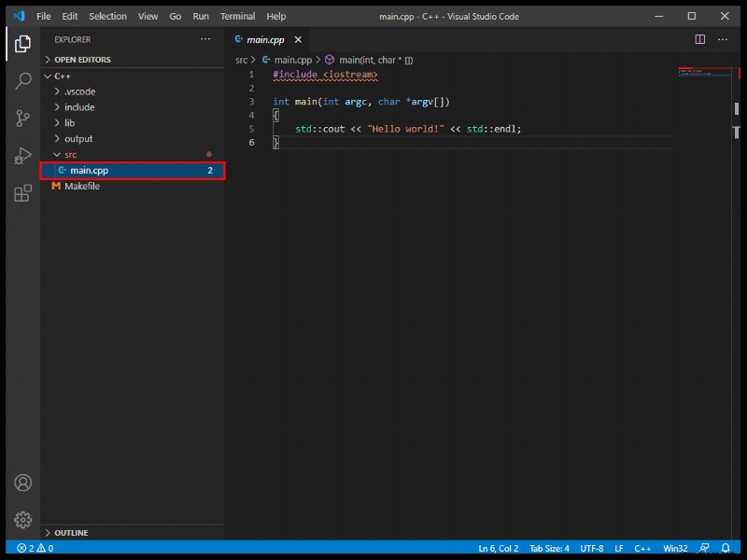Close the main.cpp editor tab

[298, 39]
